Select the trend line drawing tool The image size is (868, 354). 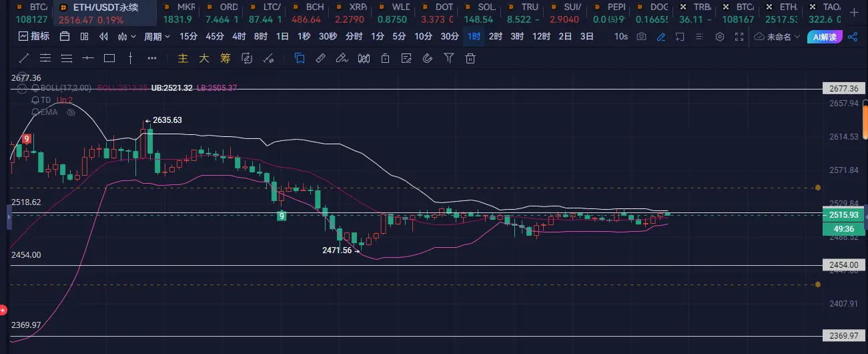23,58
